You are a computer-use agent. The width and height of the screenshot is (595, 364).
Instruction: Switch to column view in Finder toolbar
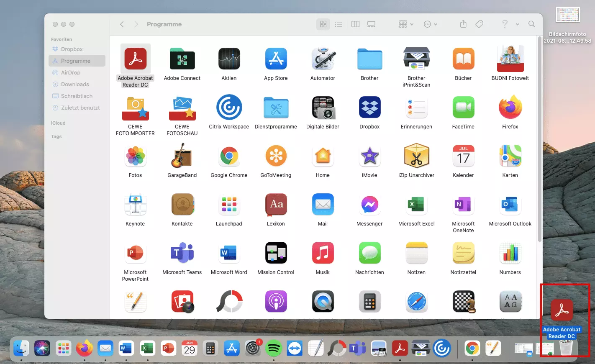355,24
